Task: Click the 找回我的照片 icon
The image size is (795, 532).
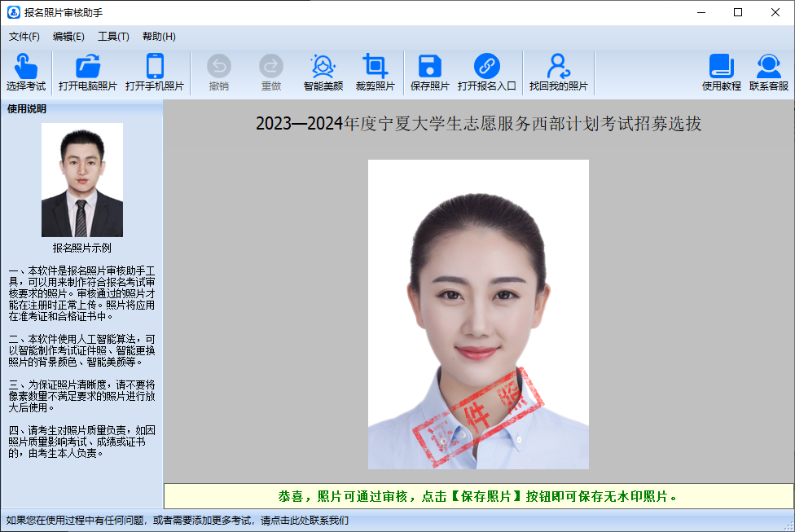Action: point(558,67)
